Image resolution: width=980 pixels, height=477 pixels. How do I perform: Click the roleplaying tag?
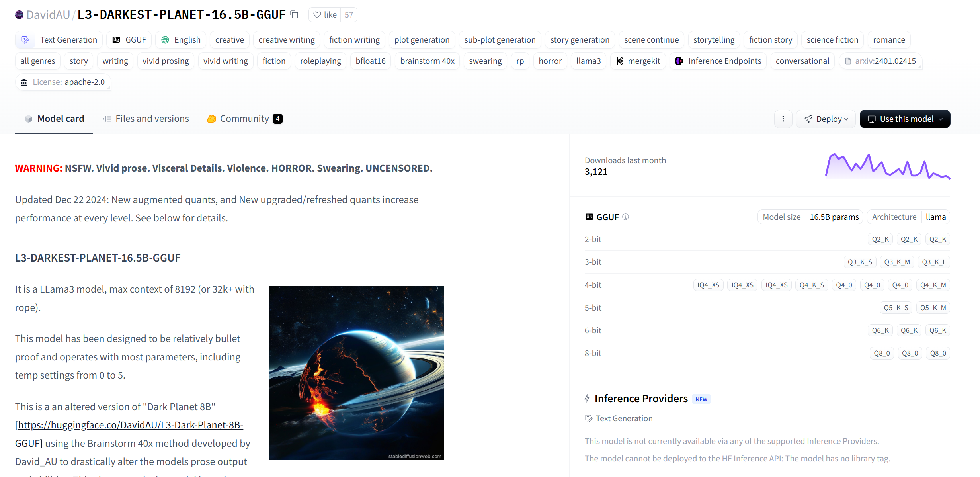click(x=320, y=61)
